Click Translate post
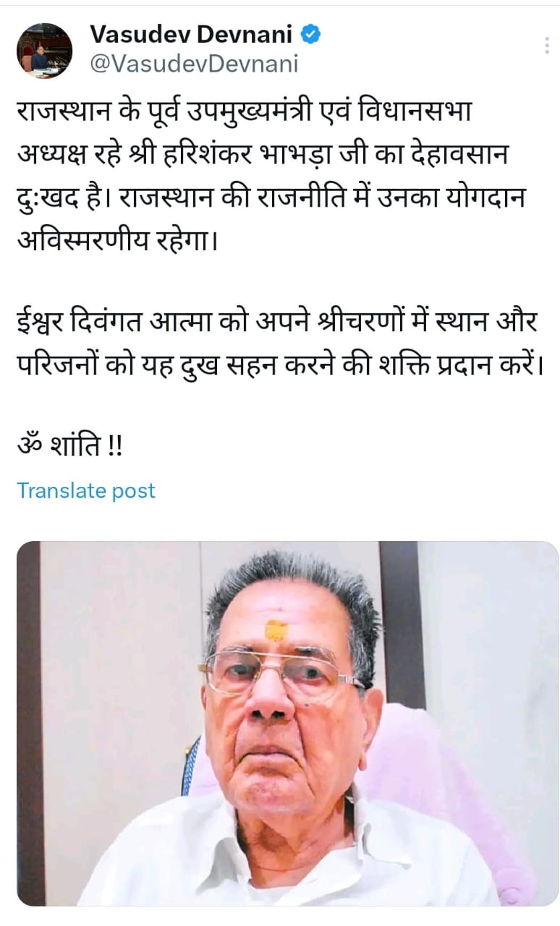The image size is (560, 926). [86, 490]
